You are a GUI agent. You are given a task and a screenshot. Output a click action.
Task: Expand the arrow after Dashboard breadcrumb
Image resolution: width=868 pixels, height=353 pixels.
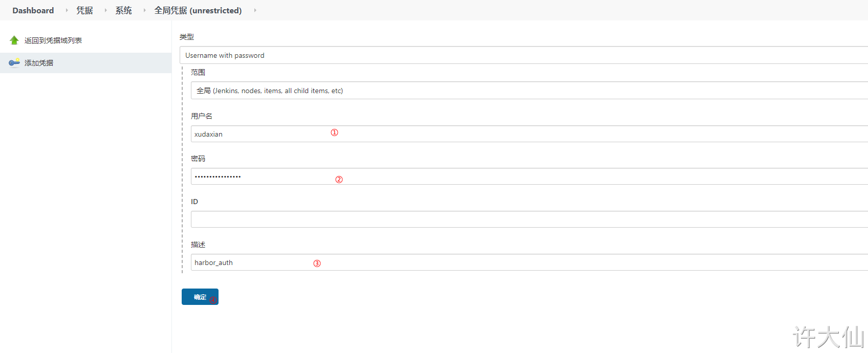[x=67, y=10]
